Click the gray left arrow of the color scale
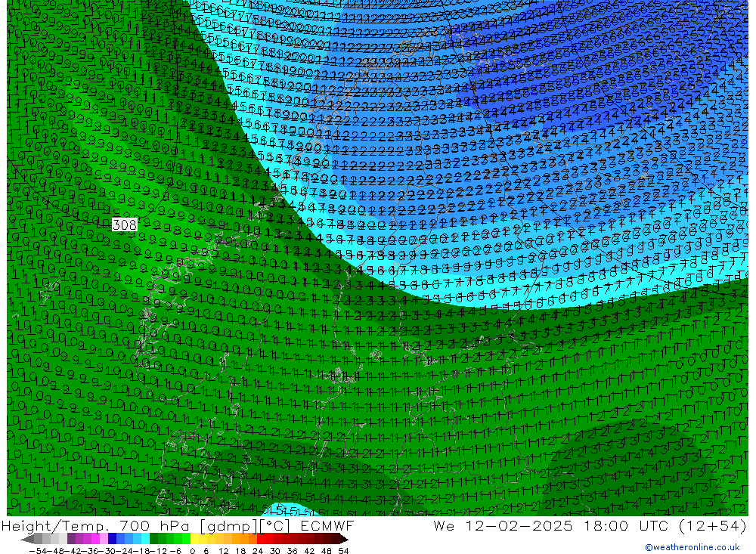756x554 pixels. point(27,539)
